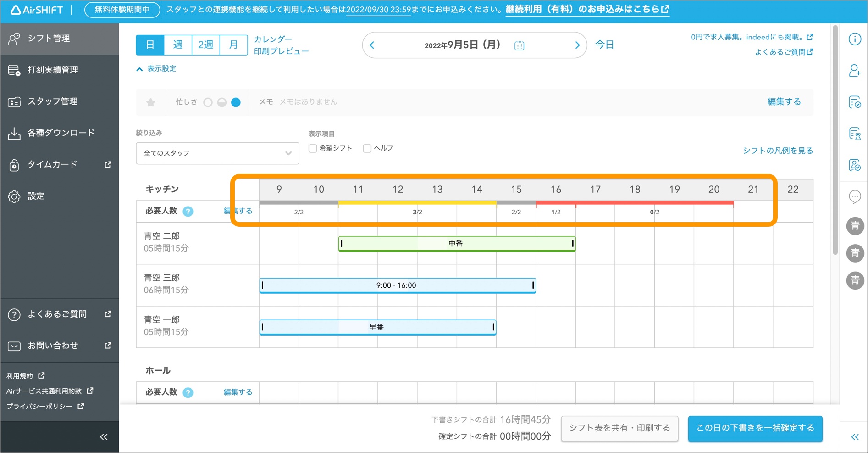This screenshot has height=453, width=868.
Task: Collapse the 表示設定 section
Action: (156, 68)
